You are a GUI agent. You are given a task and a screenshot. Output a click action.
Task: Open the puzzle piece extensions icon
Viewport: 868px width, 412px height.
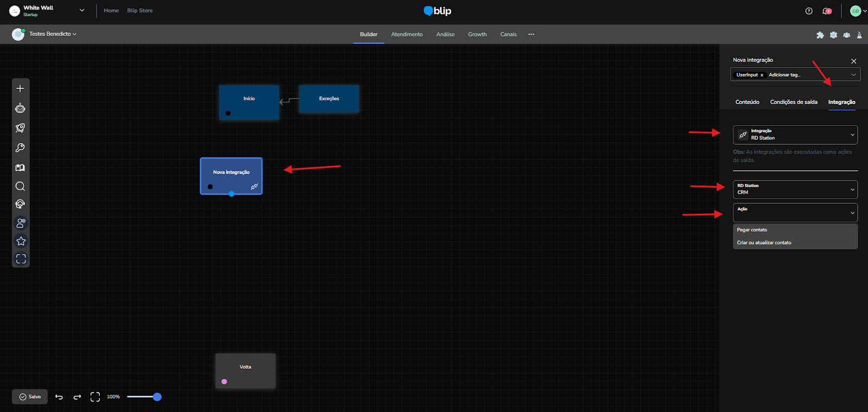[x=820, y=35]
